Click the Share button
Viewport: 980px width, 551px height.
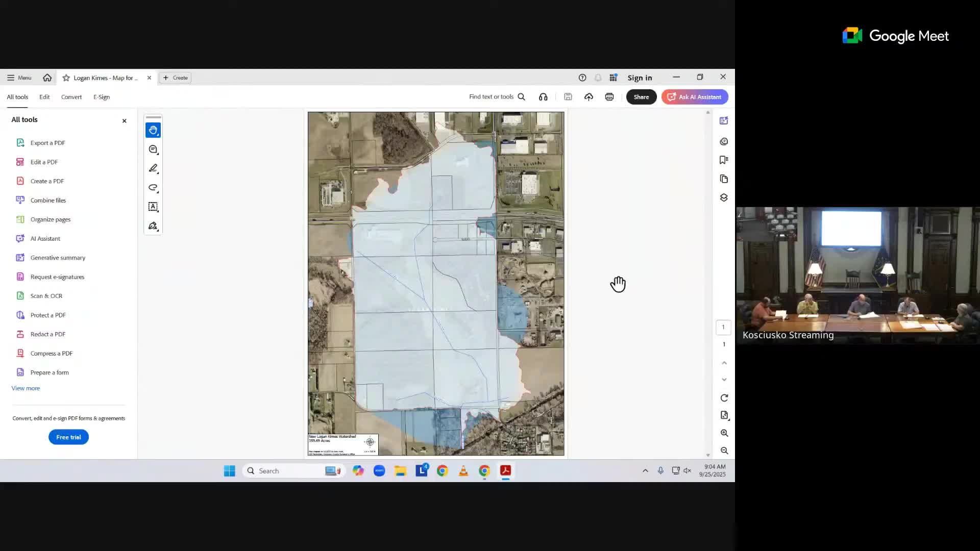pos(641,97)
